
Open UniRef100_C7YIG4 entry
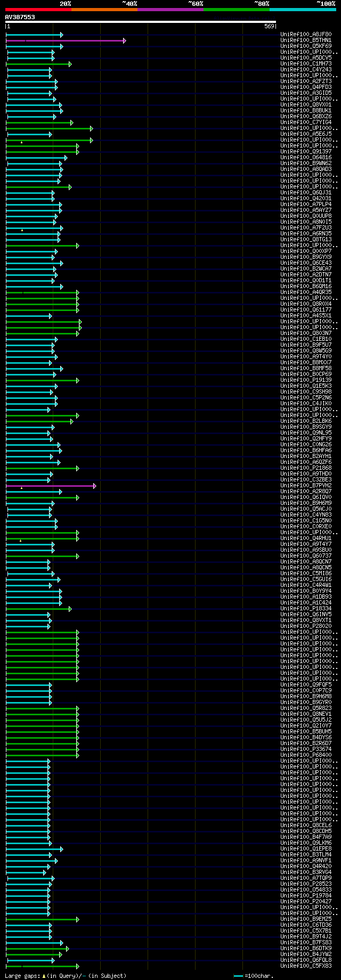(306, 123)
